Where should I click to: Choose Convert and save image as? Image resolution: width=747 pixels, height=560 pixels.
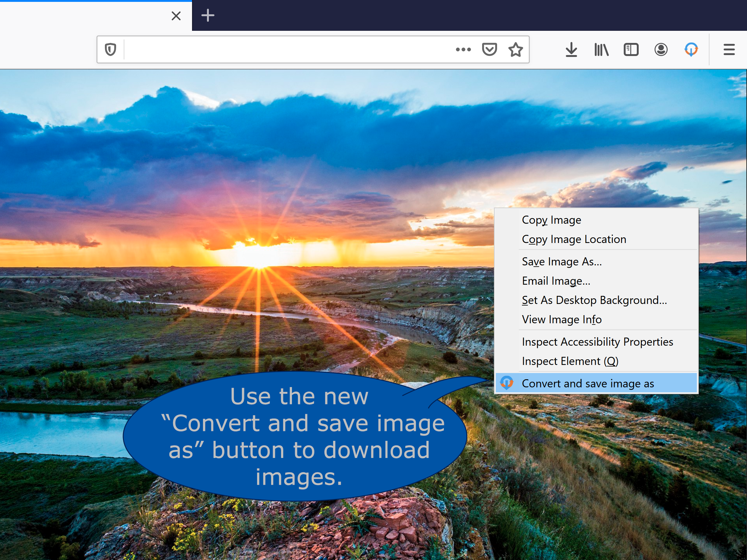pyautogui.click(x=588, y=384)
